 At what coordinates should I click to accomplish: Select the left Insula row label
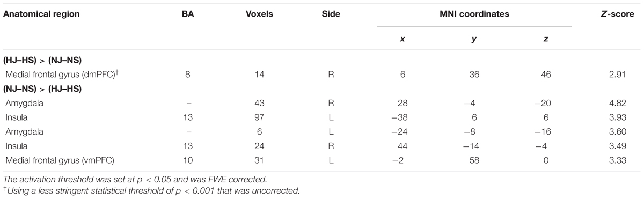[x=17, y=114]
